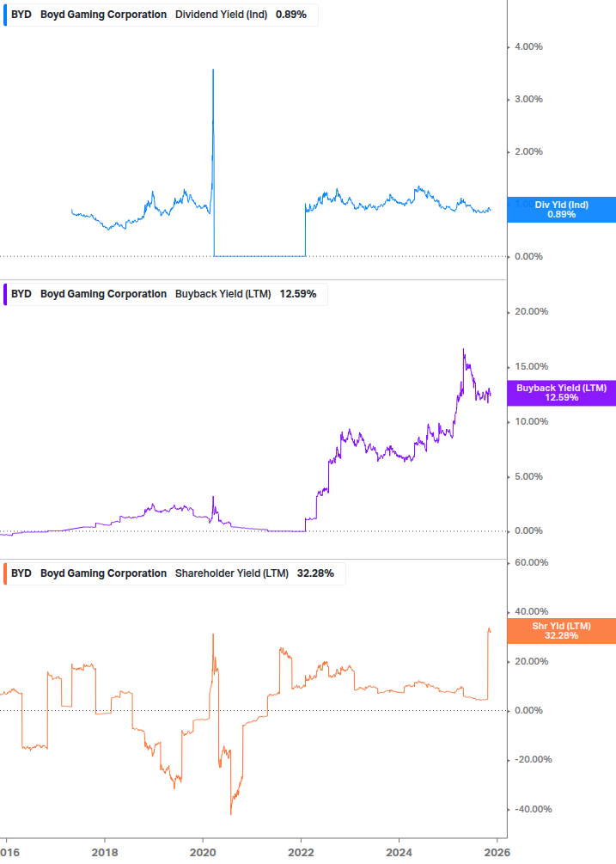Click the -40.00% tick on the shareholder axis
The image size is (616, 864).
coord(533,810)
